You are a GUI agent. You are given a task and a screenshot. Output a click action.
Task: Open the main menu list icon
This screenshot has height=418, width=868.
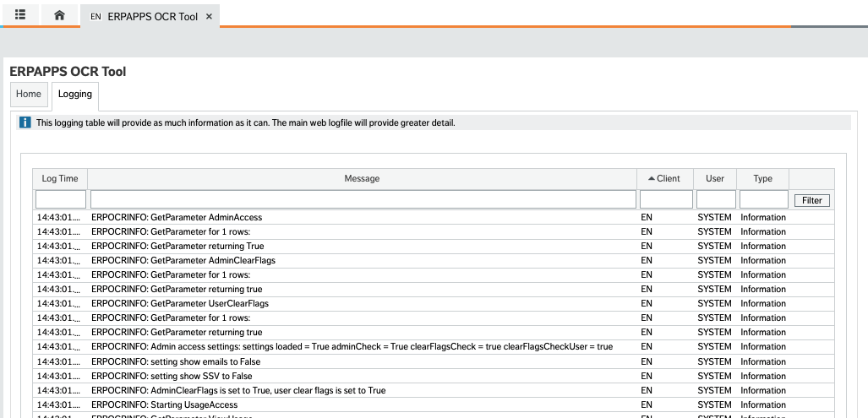point(20,15)
